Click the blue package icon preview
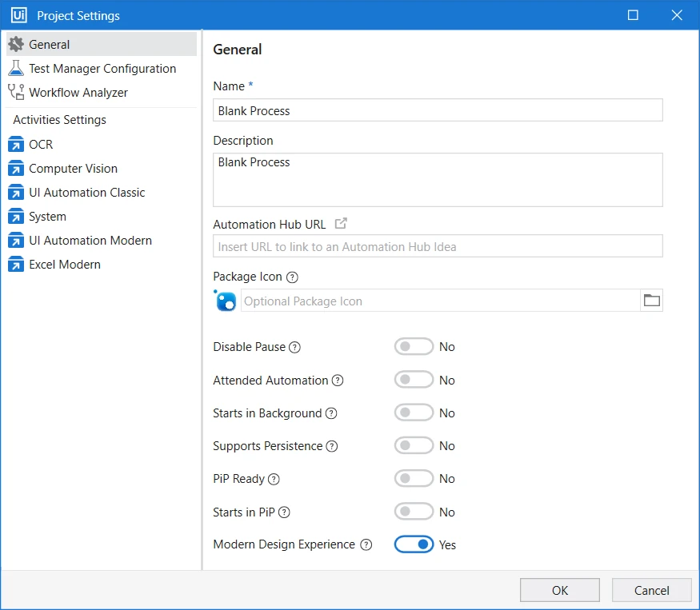 coord(225,301)
